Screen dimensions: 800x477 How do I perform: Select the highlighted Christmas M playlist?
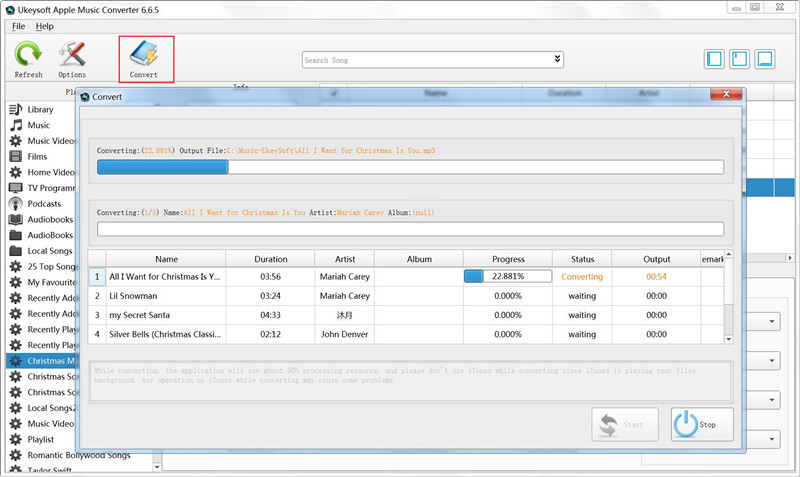coord(41,361)
